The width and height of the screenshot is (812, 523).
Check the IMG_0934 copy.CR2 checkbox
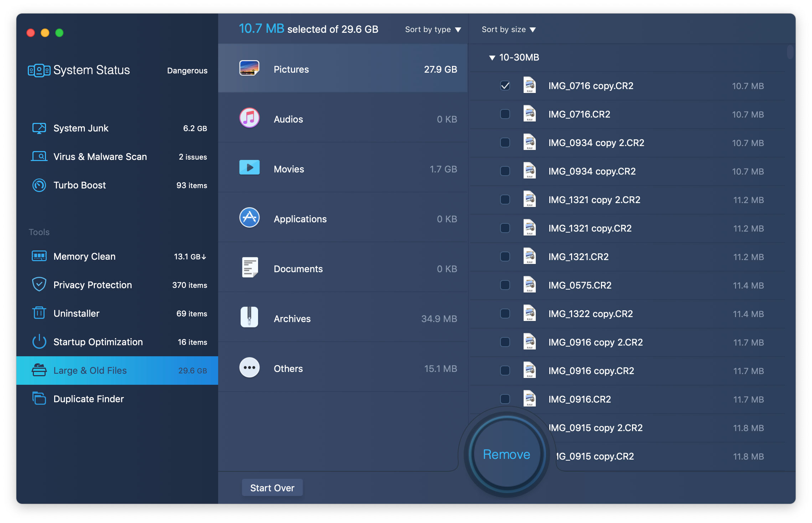[x=505, y=171]
